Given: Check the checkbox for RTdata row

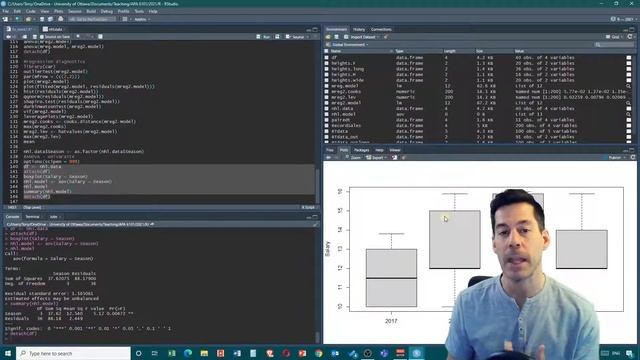Looking at the screenshot, I should tap(326, 131).
